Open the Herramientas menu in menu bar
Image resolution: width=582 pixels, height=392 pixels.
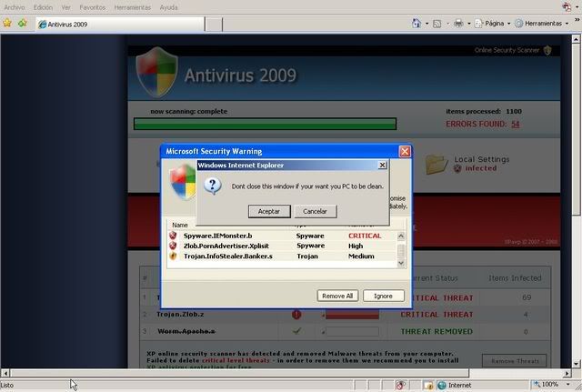132,7
